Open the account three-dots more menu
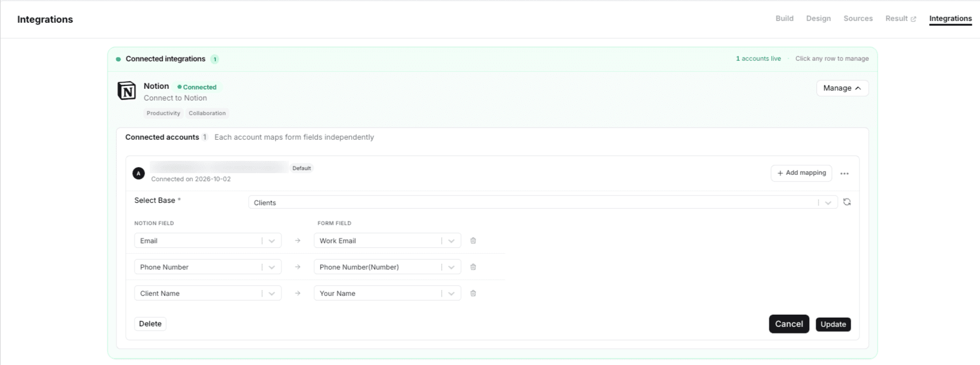 [x=844, y=173]
